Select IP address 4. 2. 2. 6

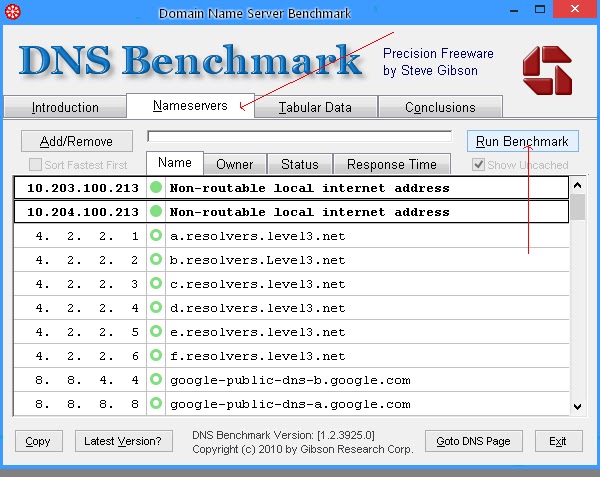click(x=87, y=356)
